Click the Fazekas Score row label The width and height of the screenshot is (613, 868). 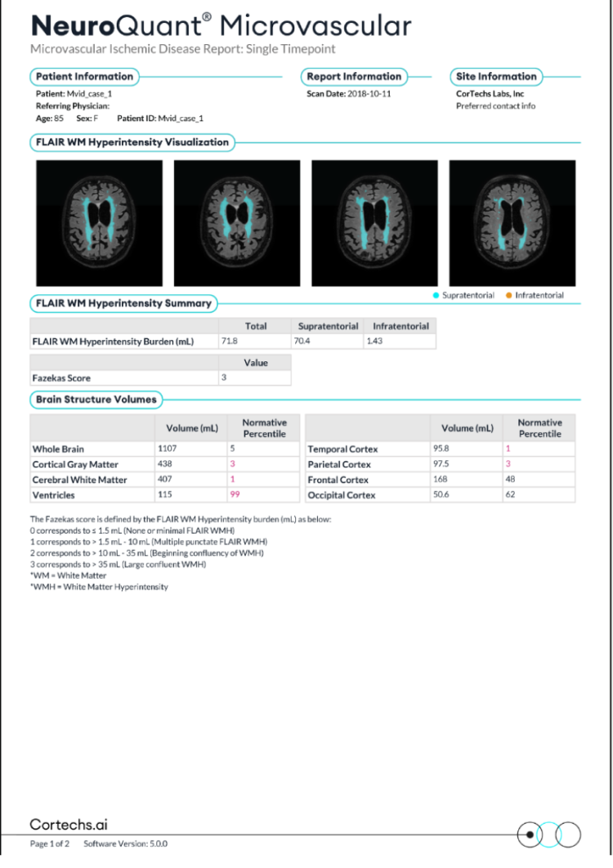pos(61,378)
